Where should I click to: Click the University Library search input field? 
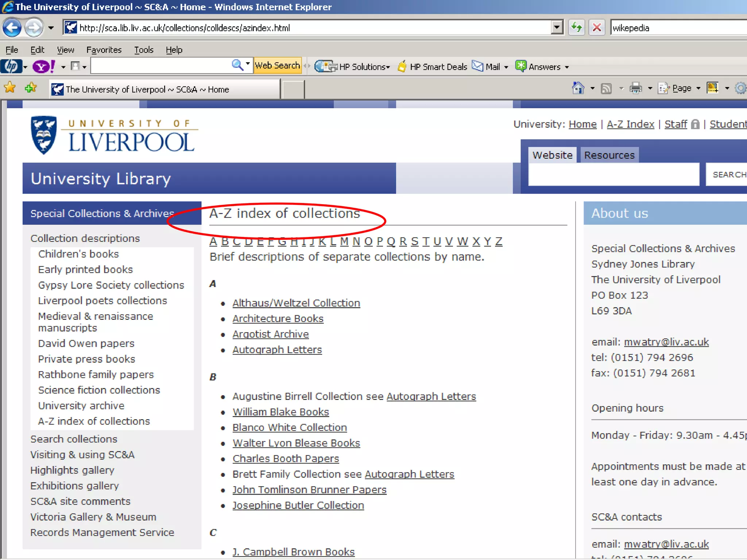click(x=614, y=175)
